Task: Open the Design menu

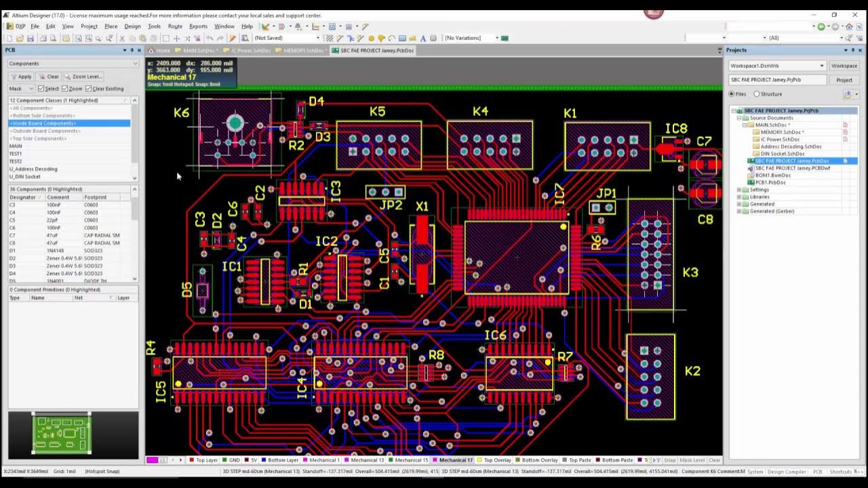Action: pos(132,26)
